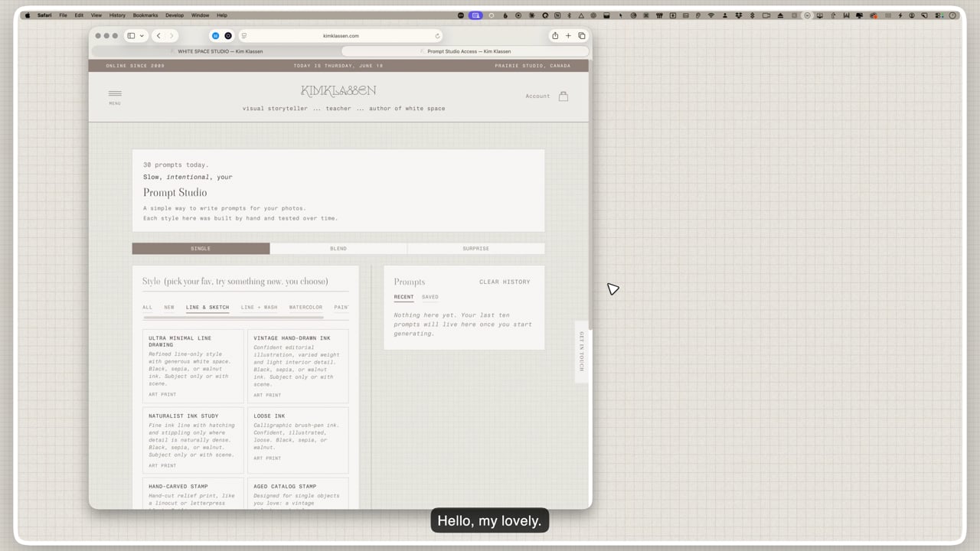This screenshot has width=980, height=551.
Task: Switch to the SAVED prompts tab
Action: pos(430,297)
